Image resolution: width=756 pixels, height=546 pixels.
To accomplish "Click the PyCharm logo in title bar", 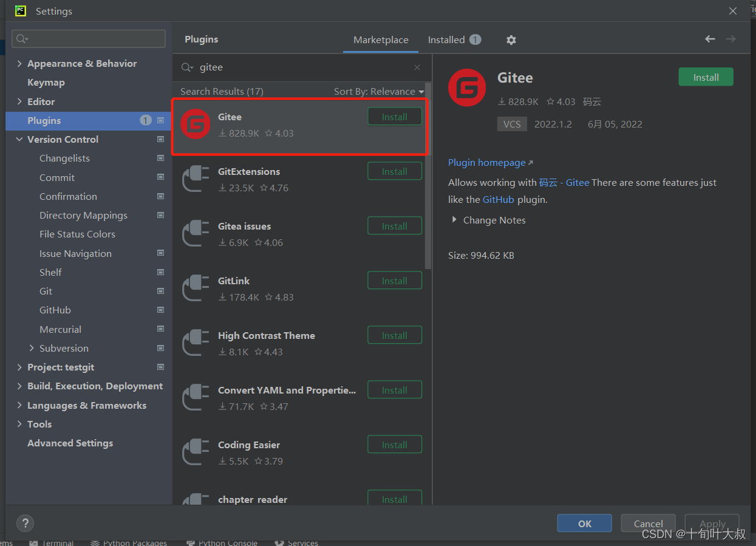I will (x=21, y=11).
